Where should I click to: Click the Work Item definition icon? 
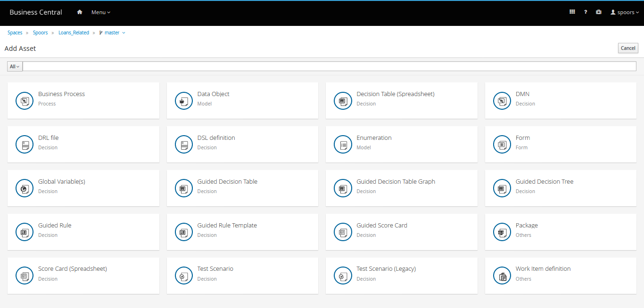(502, 276)
